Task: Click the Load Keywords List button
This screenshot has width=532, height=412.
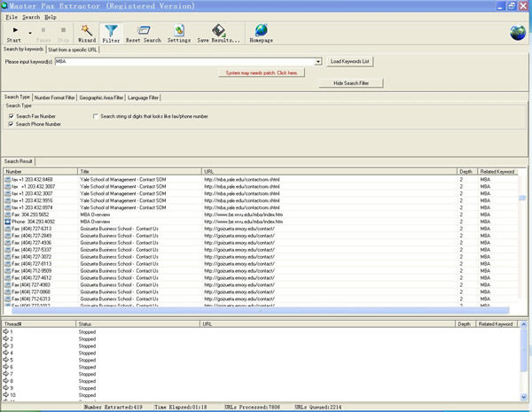Action: tap(349, 61)
